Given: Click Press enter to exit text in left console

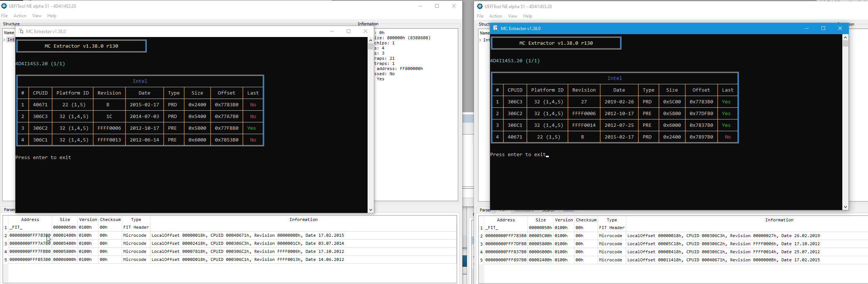Looking at the screenshot, I should pyautogui.click(x=43, y=157).
